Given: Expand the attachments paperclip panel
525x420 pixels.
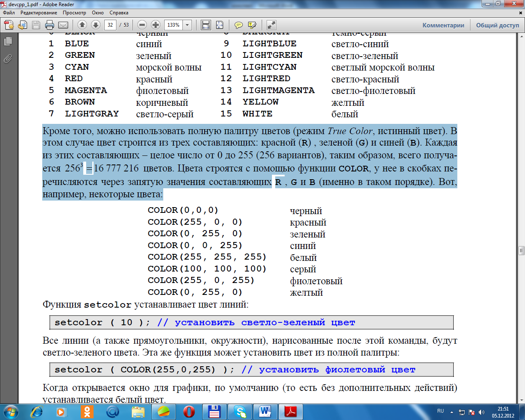Looking at the screenshot, I should pyautogui.click(x=8, y=59).
